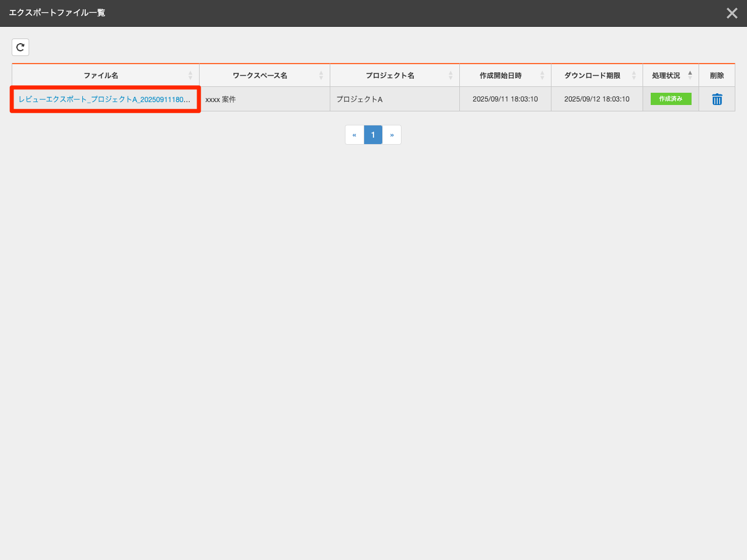Go to the previous page with «

354,135
